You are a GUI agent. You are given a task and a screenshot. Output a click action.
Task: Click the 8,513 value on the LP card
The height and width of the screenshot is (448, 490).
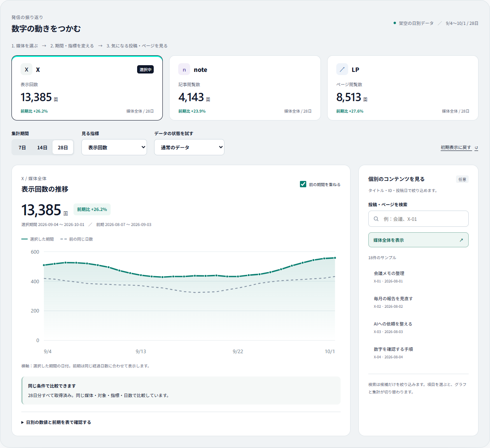(349, 97)
